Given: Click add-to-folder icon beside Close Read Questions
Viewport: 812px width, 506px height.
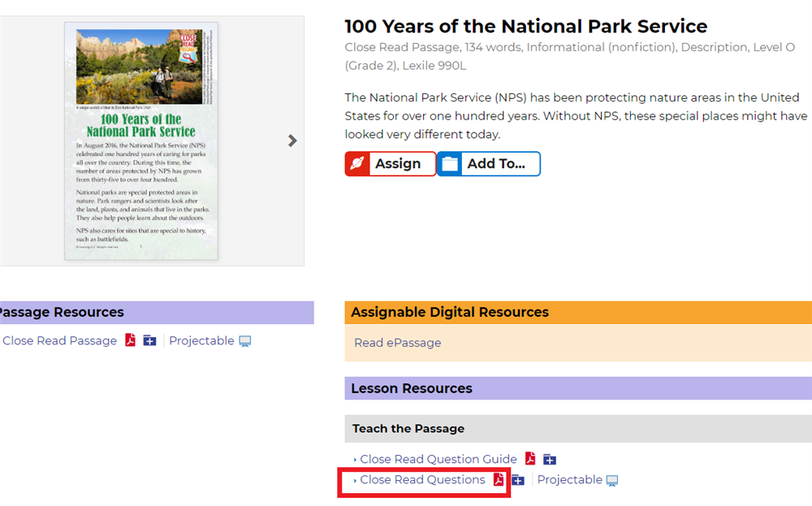Looking at the screenshot, I should [x=518, y=480].
